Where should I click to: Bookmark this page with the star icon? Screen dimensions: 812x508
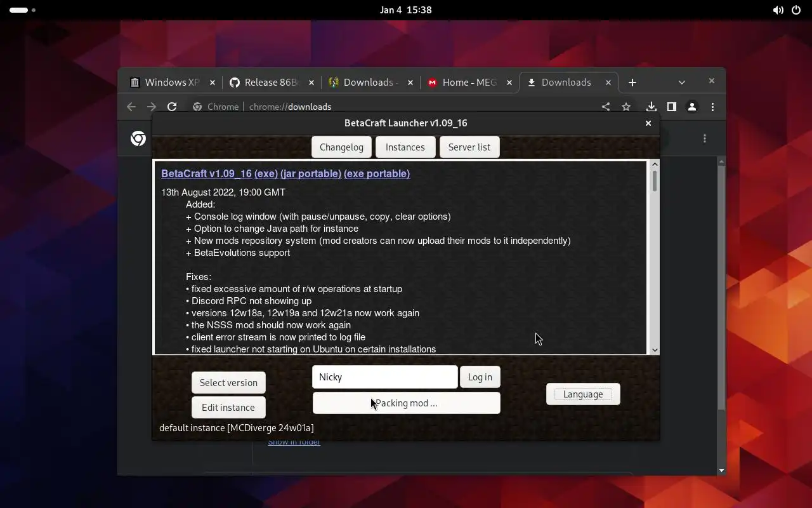(x=626, y=107)
